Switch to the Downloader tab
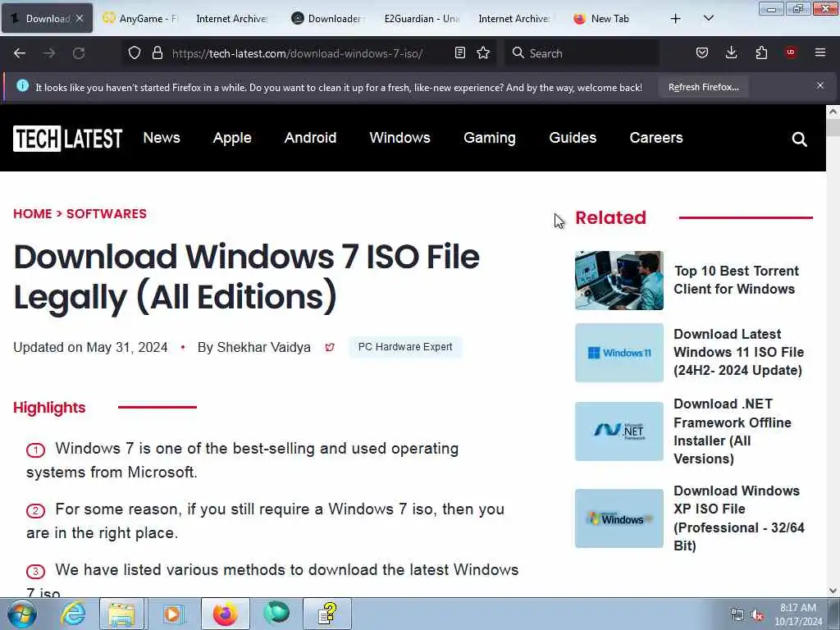This screenshot has height=630, width=840. pos(328,19)
